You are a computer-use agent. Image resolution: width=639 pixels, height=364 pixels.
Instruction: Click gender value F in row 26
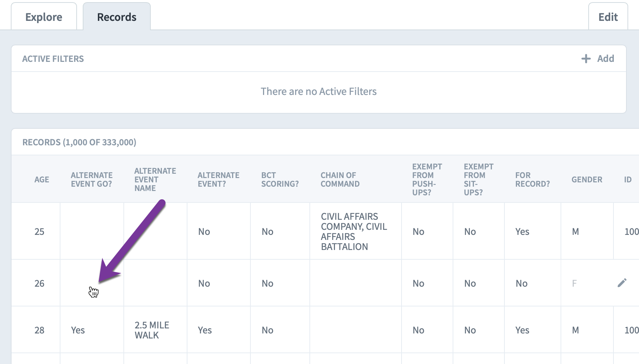tap(574, 283)
